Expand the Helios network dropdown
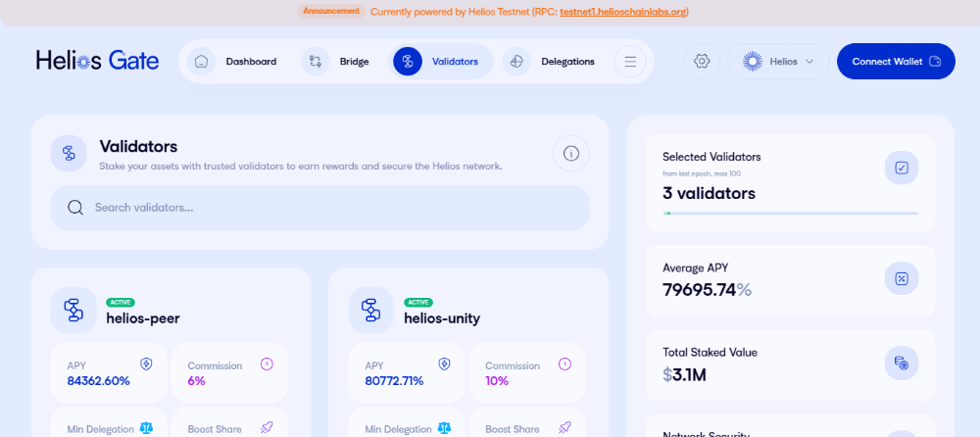Viewport: 980px width, 437px height. (778, 62)
